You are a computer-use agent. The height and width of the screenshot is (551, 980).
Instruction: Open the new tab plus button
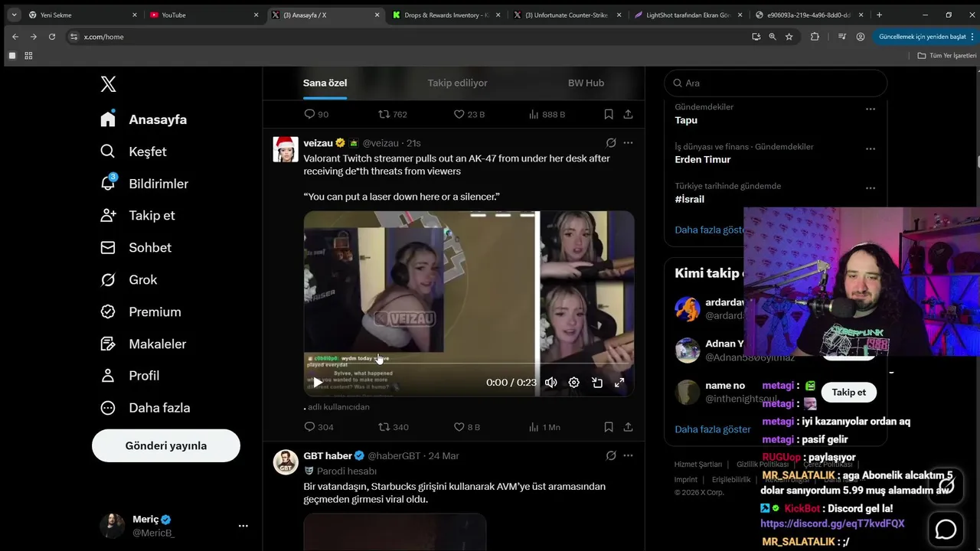coord(879,15)
